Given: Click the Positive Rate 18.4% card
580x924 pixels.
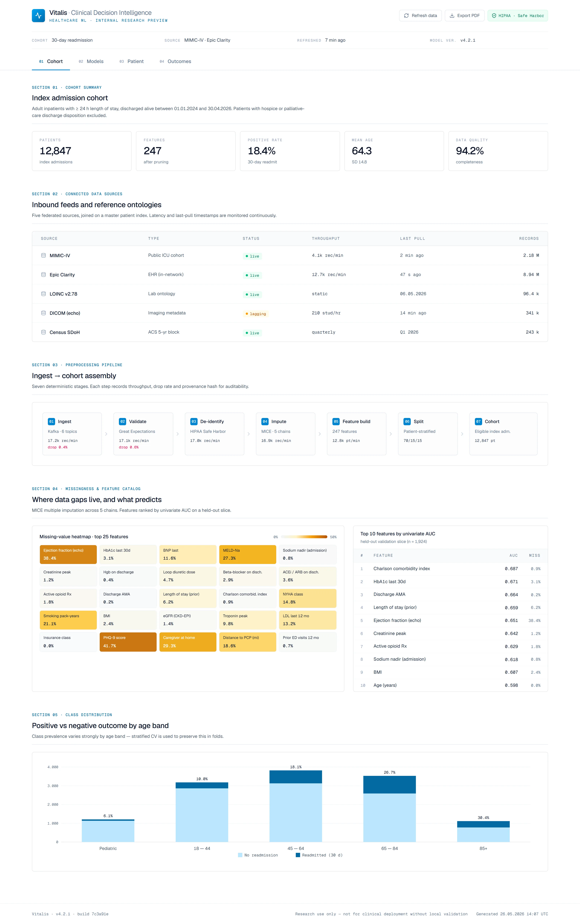Looking at the screenshot, I should (290, 151).
